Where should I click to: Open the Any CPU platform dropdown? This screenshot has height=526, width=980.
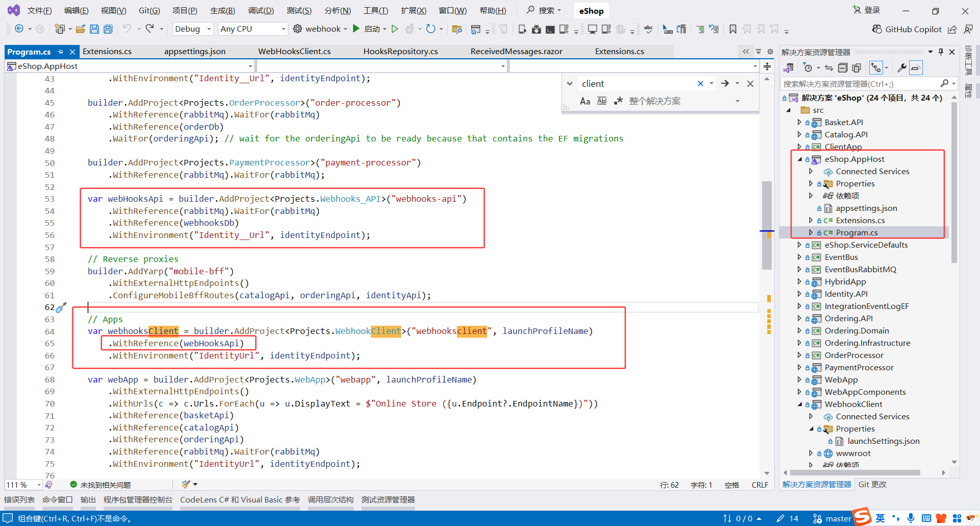tap(253, 29)
